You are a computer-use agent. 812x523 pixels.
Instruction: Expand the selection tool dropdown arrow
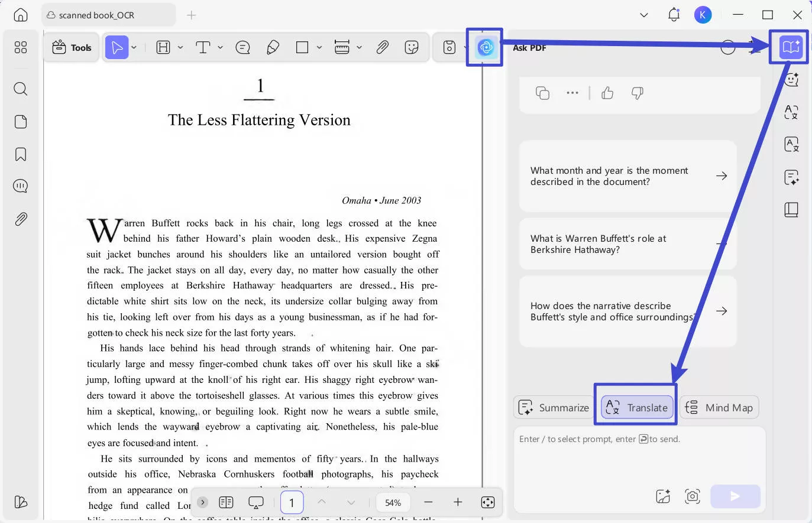coord(134,47)
